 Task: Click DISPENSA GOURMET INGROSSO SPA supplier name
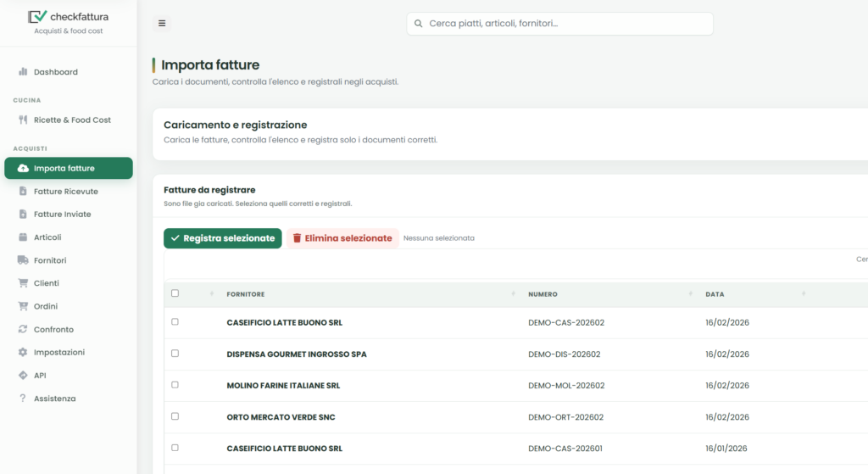tap(297, 354)
